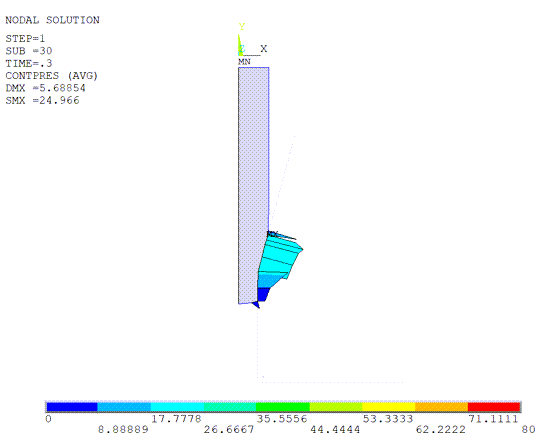Click the SMX =24.966 value
The height and width of the screenshot is (440, 540).
point(42,101)
